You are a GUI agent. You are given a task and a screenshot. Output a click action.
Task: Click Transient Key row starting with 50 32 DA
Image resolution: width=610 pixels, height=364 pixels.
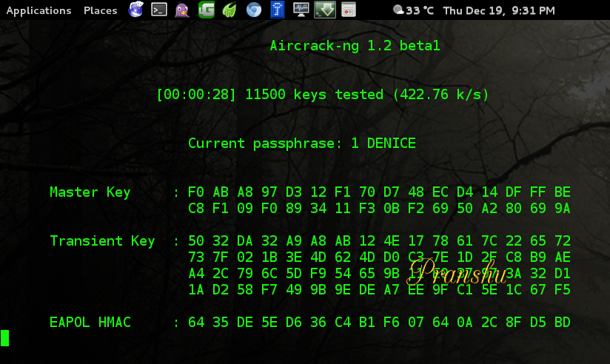379,241
